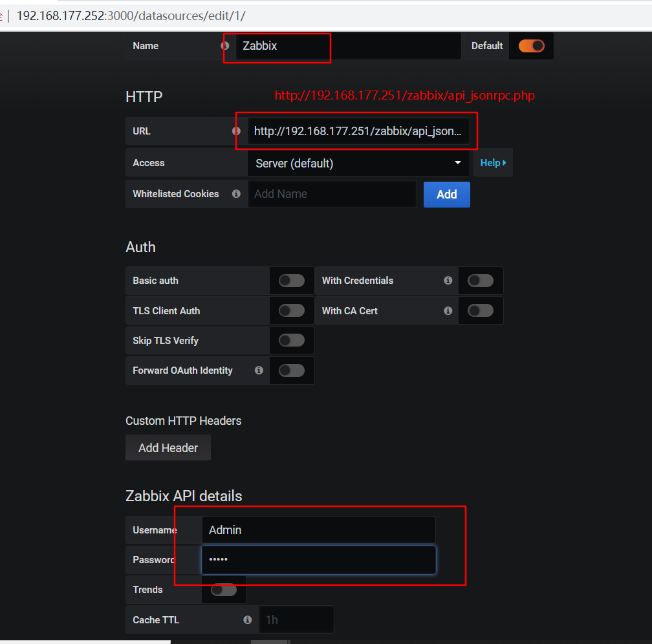Click the Zabbix API details heading
652x644 pixels.
[x=184, y=496]
